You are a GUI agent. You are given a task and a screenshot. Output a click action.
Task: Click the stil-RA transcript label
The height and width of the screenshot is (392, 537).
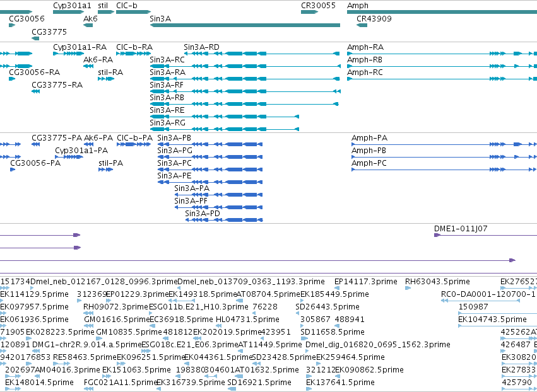pos(110,72)
